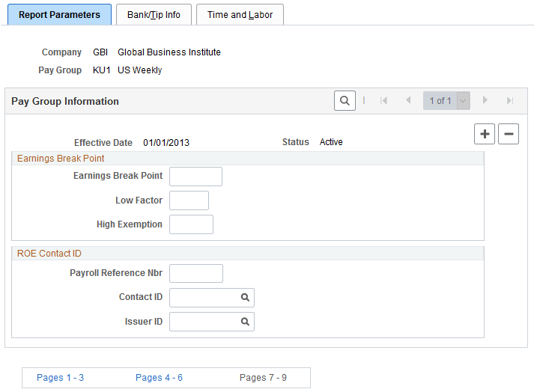Look up Contact ID magnifier icon
The image size is (534, 392).
click(x=245, y=298)
